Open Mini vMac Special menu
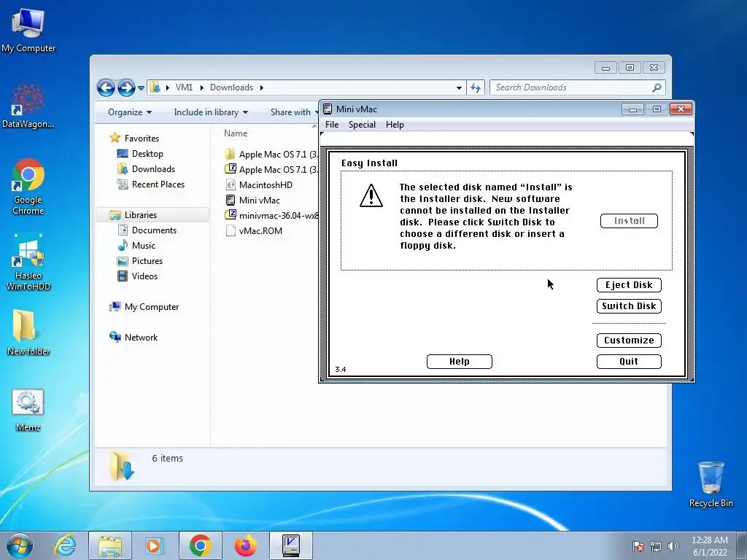Viewport: 747px width, 560px height. 362,125
